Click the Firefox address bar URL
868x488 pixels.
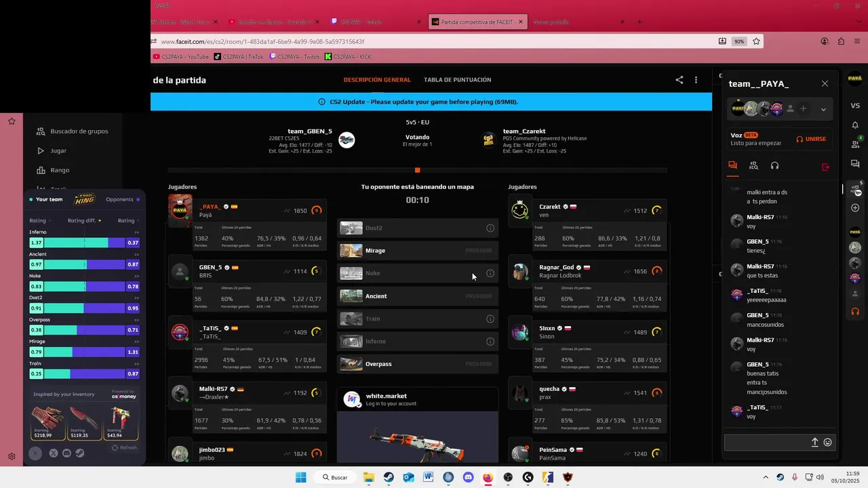pyautogui.click(x=262, y=41)
